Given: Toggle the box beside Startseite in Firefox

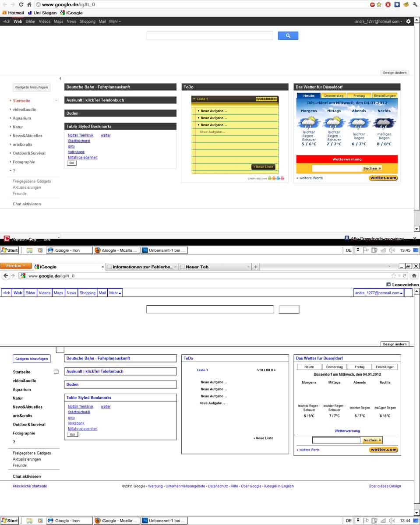Looking at the screenshot, I should [x=56, y=372].
